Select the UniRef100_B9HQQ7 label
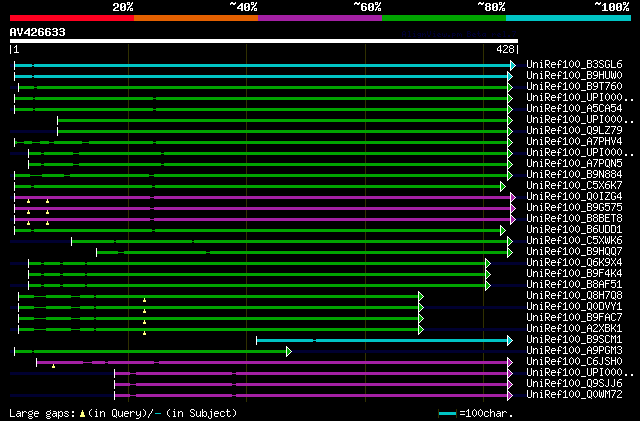The image size is (640, 421). click(574, 252)
